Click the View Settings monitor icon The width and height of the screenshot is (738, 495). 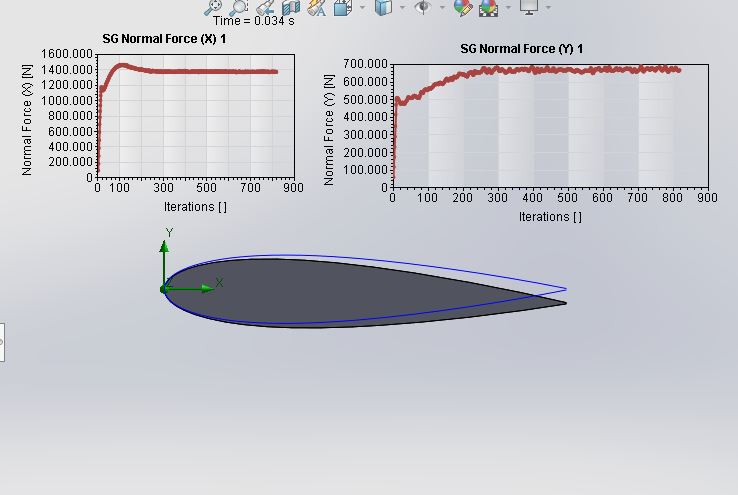pyautogui.click(x=529, y=7)
